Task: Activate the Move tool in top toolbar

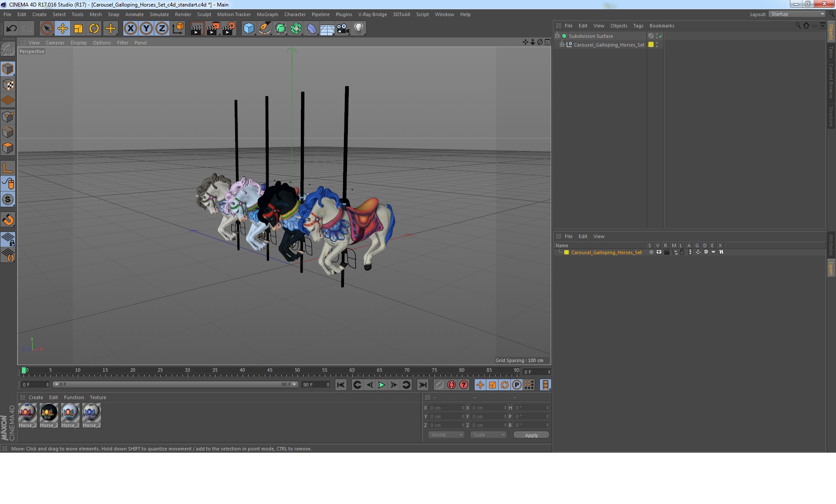Action: click(x=63, y=29)
